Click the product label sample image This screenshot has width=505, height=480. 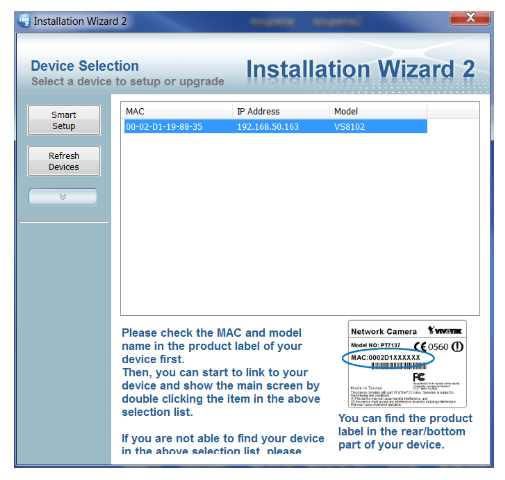point(407,364)
